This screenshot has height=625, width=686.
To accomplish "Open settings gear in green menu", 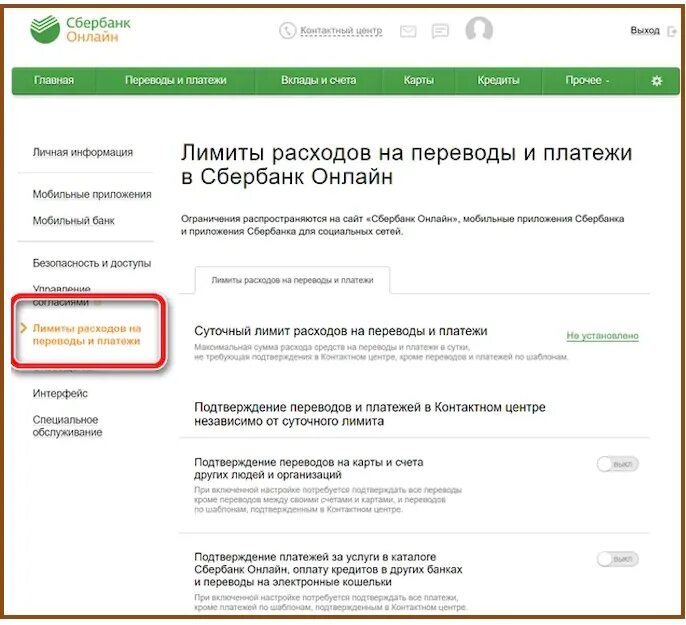I will click(x=656, y=80).
